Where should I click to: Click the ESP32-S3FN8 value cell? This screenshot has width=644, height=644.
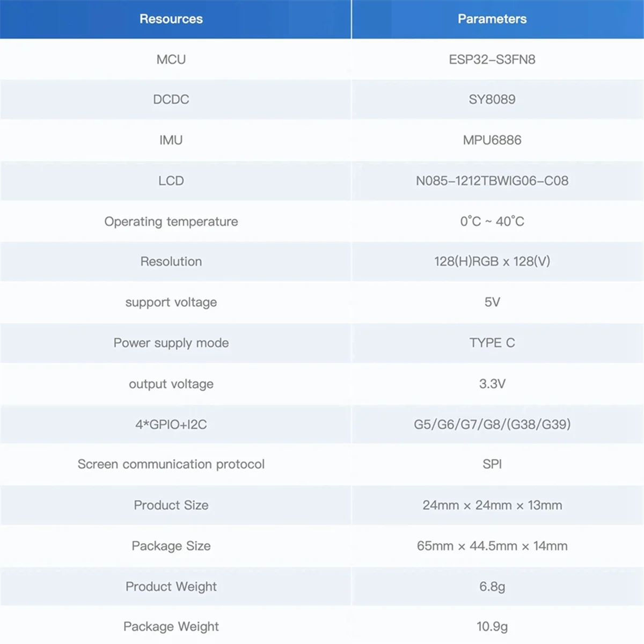[x=492, y=60]
